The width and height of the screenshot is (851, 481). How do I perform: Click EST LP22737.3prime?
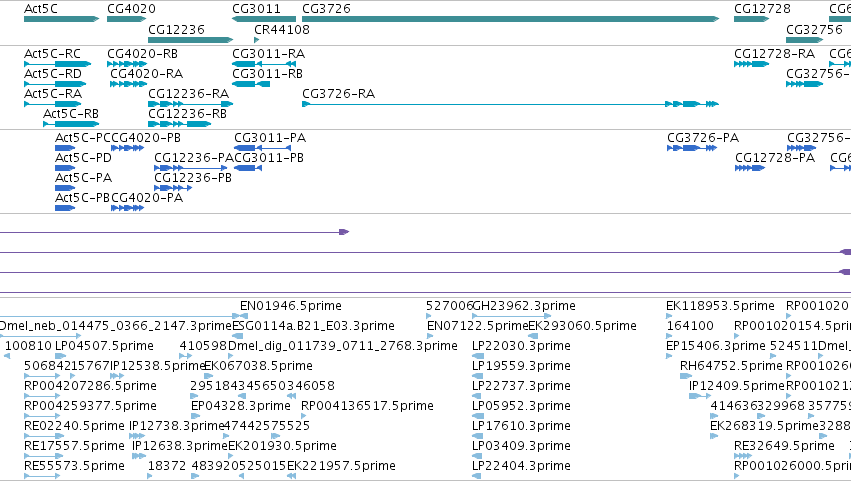click(521, 387)
